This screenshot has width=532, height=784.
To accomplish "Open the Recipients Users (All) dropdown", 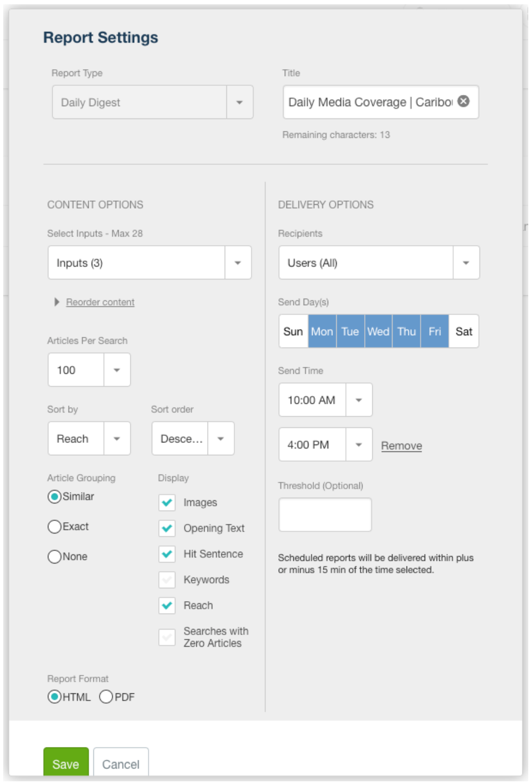I will pos(379,263).
